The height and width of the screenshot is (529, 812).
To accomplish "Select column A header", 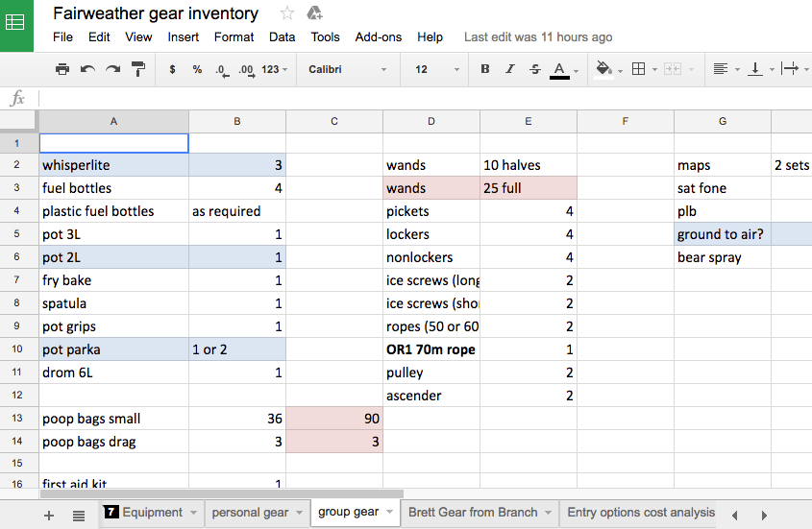I will (x=114, y=121).
